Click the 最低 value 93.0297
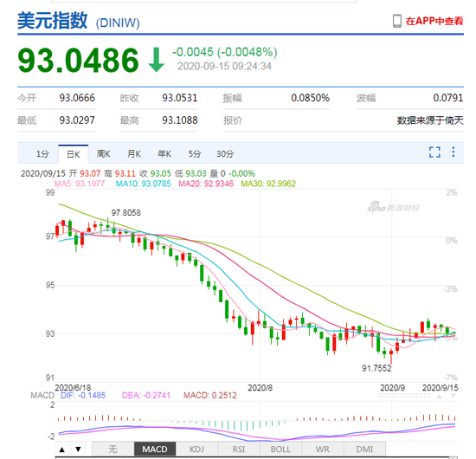 pyautogui.click(x=77, y=120)
